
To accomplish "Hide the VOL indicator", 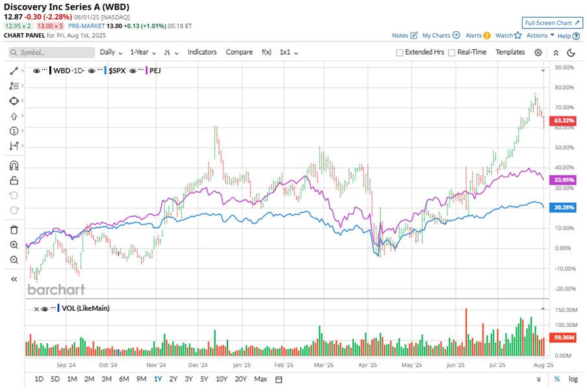I will [x=45, y=309].
